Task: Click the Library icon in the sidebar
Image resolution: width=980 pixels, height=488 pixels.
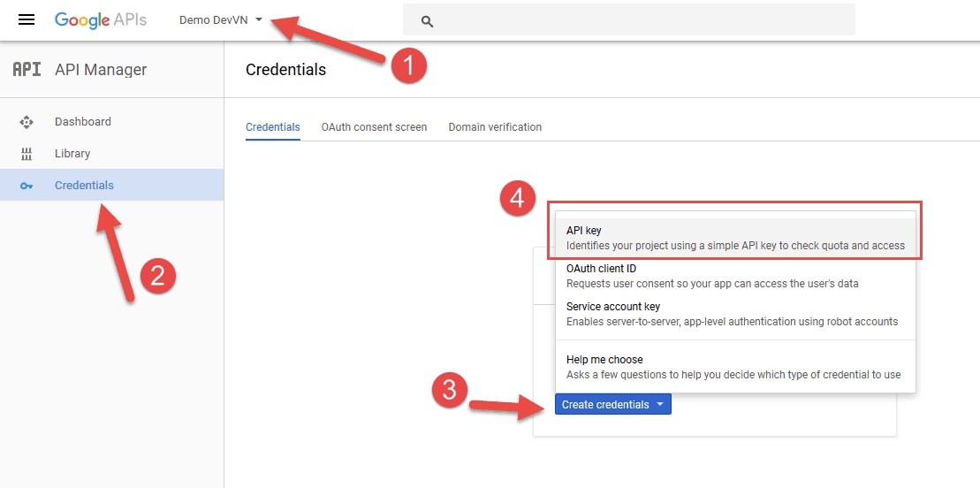Action: click(x=27, y=154)
